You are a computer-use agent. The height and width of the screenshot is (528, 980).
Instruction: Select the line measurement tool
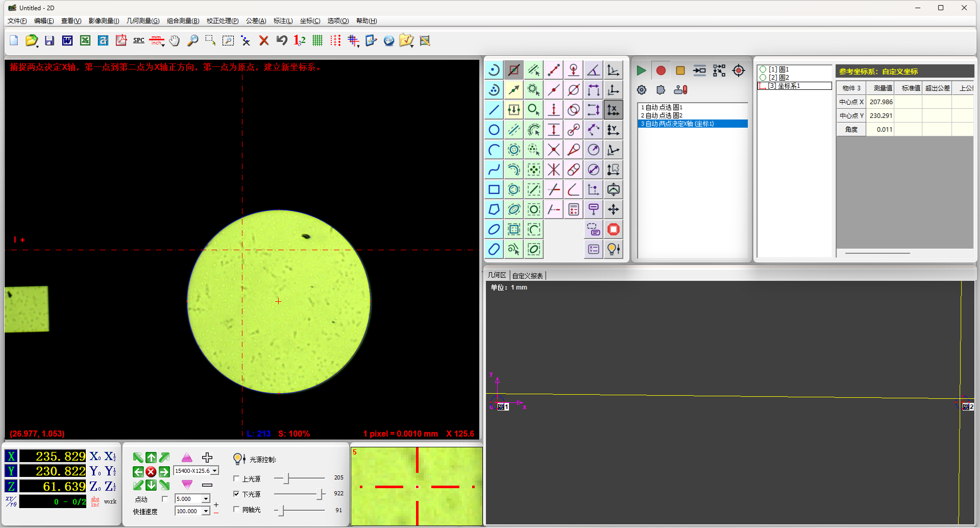pyautogui.click(x=494, y=110)
